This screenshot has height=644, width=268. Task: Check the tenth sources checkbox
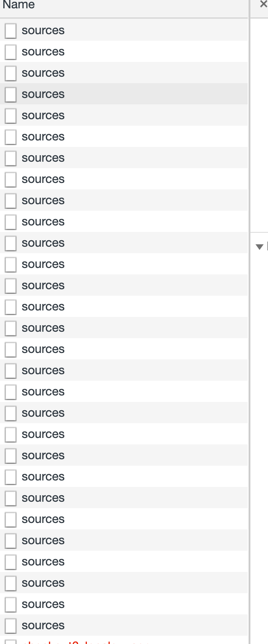(10, 222)
